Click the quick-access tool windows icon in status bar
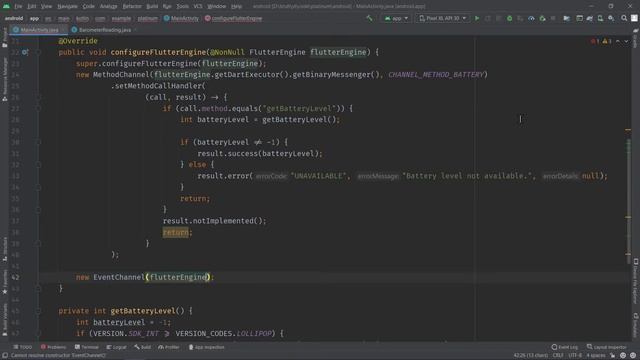This screenshot has height=360, width=640. pos(5,356)
